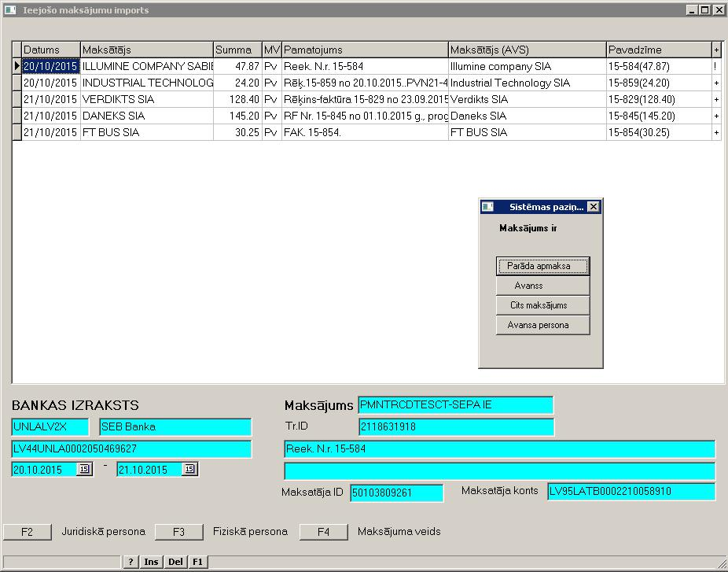Viewport: 728px width, 572px height.
Task: Click the Ins button in status bar
Action: click(151, 562)
